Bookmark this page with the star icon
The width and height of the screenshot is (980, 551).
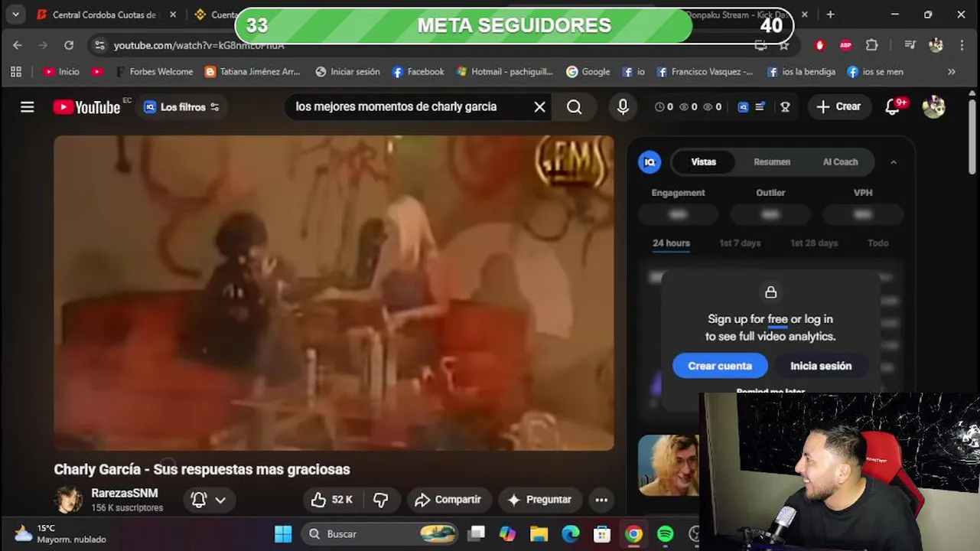(x=784, y=46)
